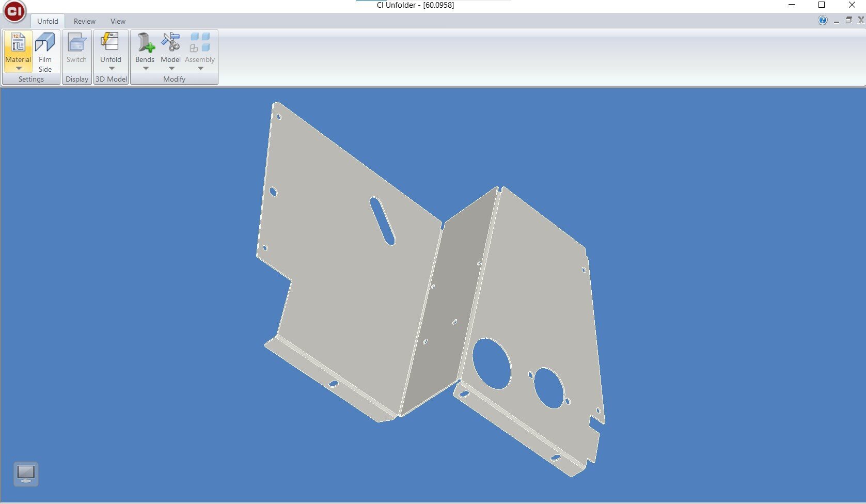Expand the Model dropdown arrow

pos(171,68)
